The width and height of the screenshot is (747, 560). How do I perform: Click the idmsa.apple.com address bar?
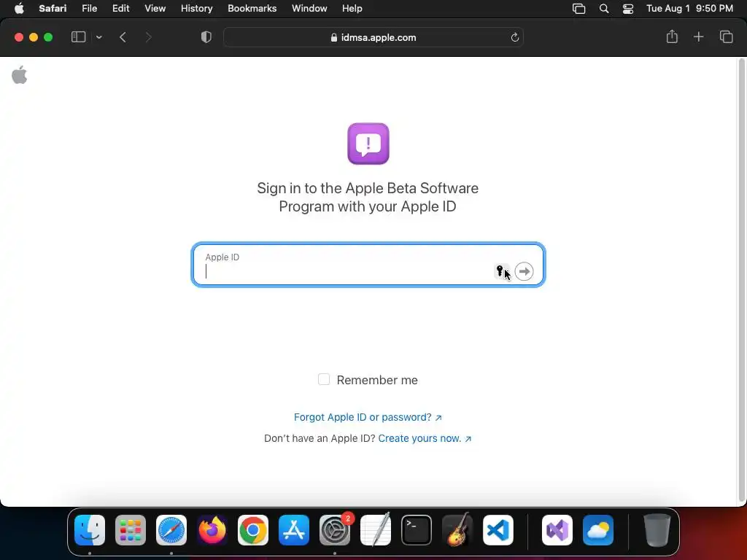[373, 37]
